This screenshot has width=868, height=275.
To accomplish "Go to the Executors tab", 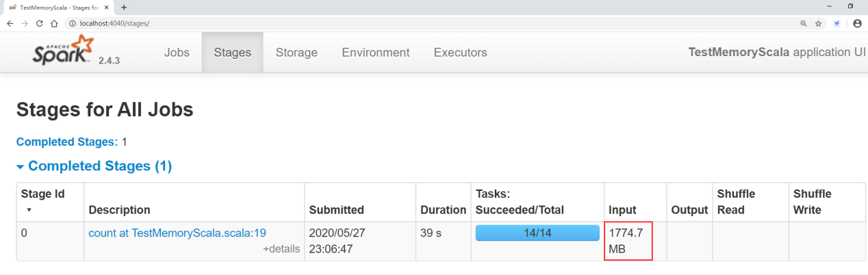I will 461,53.
